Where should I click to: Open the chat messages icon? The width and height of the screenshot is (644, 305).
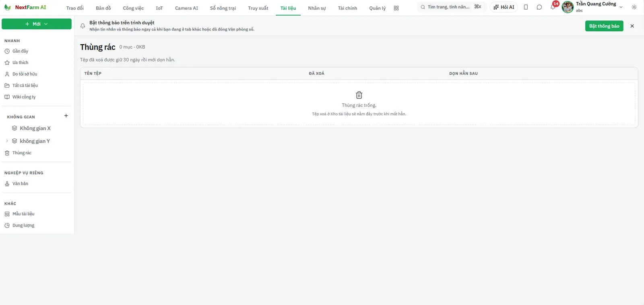pos(539,7)
